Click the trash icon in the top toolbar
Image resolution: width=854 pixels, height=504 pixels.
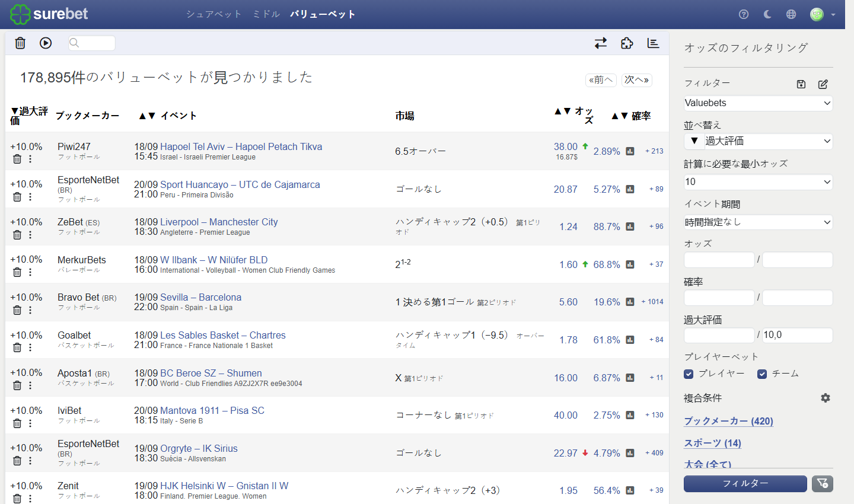point(20,43)
